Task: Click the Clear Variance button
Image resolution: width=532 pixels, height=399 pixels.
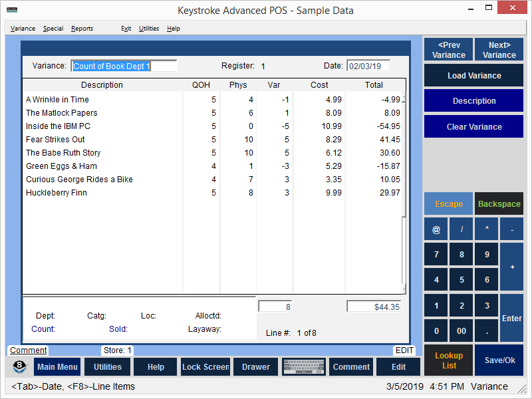Action: pos(474,127)
